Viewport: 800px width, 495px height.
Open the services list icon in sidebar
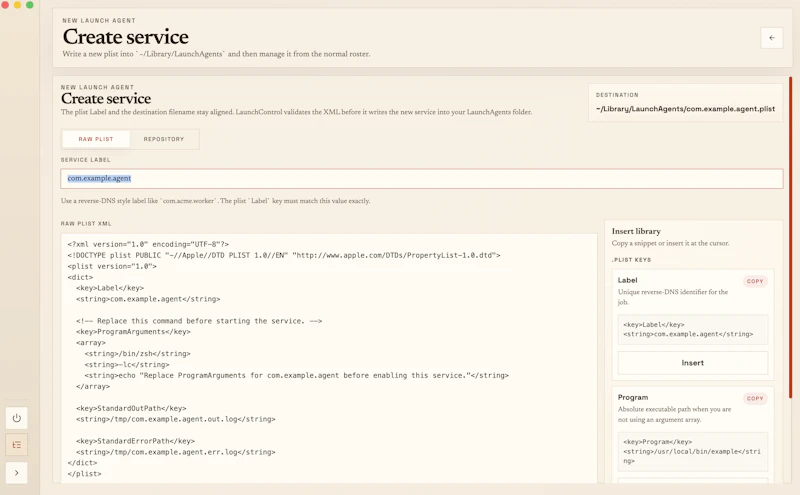point(17,445)
